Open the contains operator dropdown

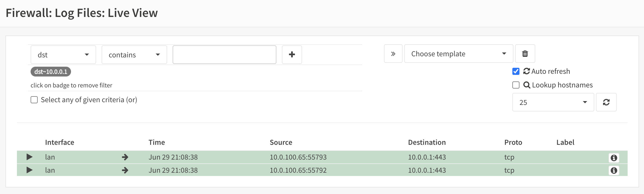(x=134, y=55)
